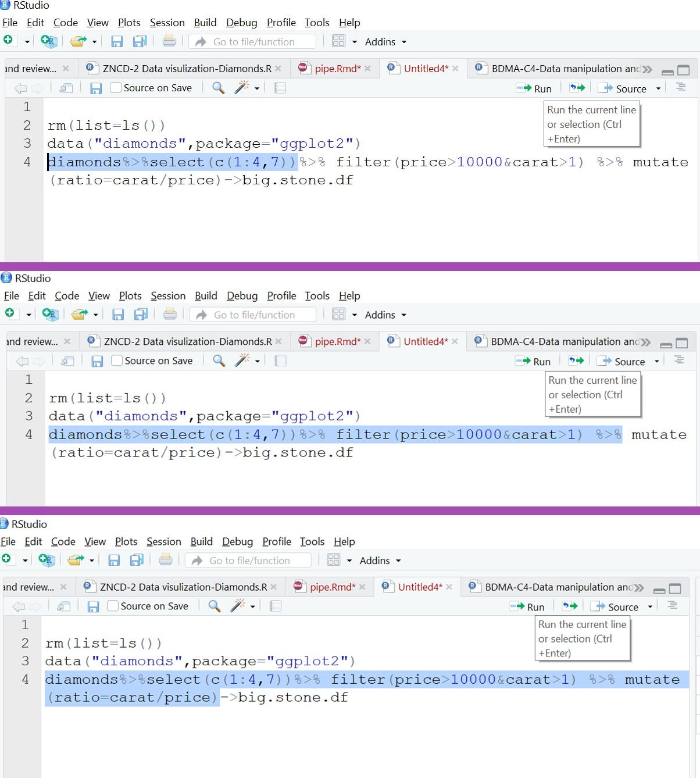Open the Addins dropdown
Screen dimensions: 700x778
(384, 41)
